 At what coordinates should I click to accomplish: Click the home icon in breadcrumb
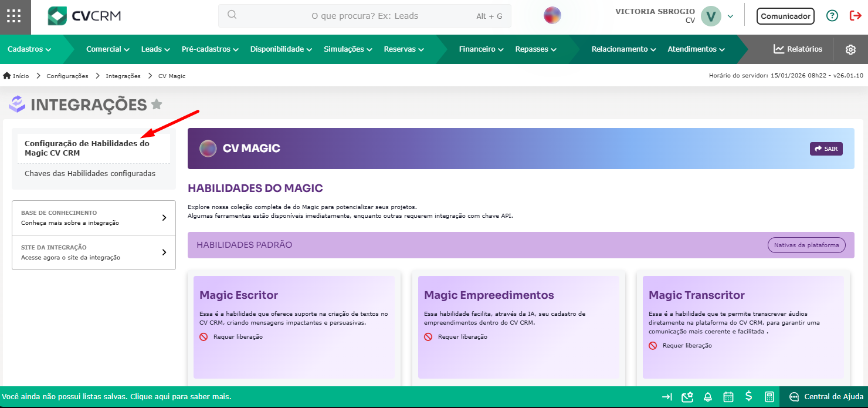click(7, 76)
